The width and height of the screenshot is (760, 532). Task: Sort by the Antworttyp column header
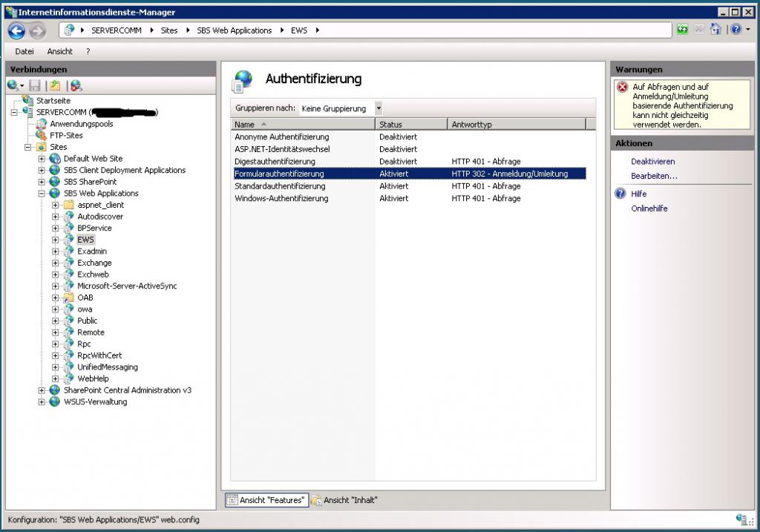(x=517, y=125)
